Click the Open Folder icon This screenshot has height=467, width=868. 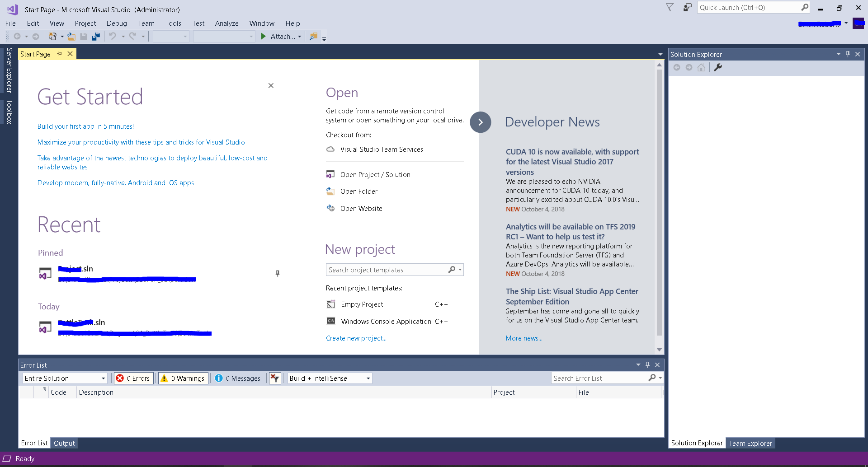tap(330, 191)
